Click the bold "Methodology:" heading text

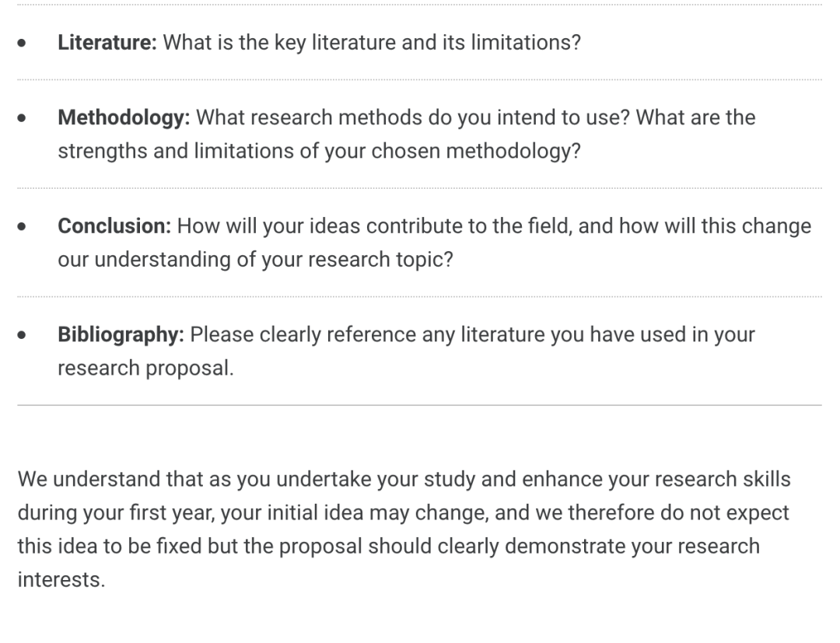(124, 118)
